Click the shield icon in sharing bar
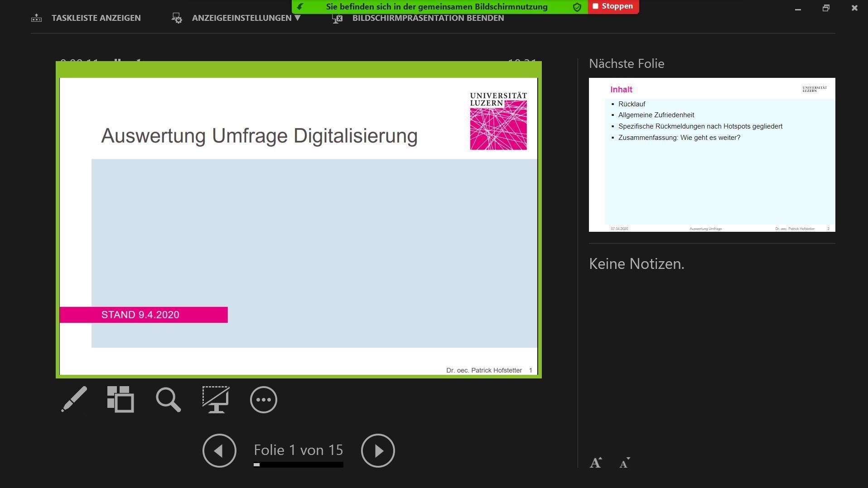 coord(577,7)
